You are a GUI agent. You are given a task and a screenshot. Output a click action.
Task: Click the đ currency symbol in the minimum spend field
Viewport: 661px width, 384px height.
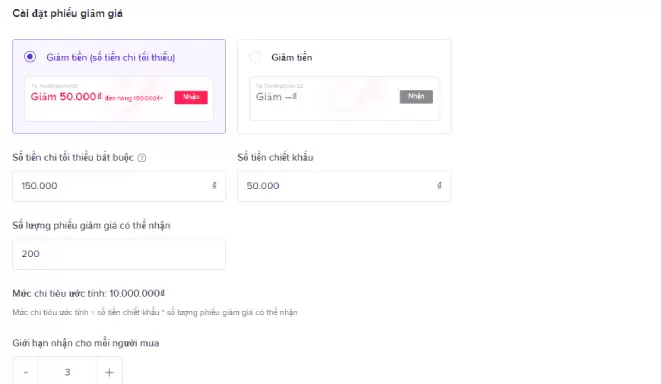[x=214, y=185]
